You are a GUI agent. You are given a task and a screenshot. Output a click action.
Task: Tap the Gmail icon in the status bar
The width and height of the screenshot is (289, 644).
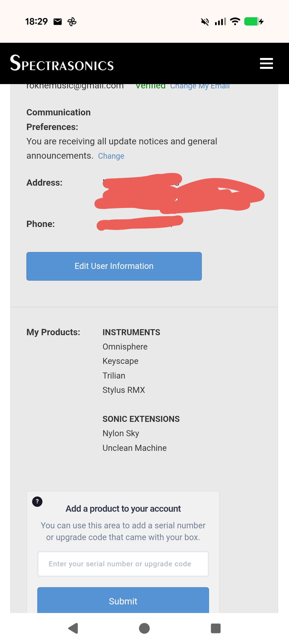[57, 21]
